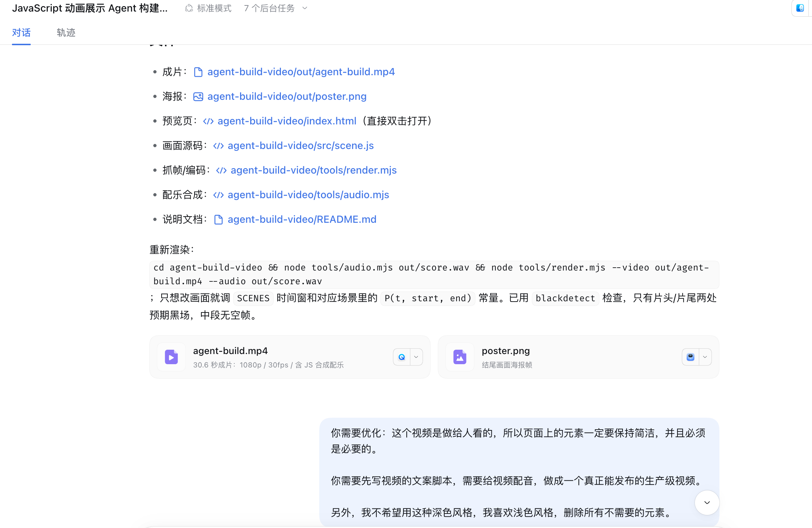Open agent-build-video/src/scene.js link
This screenshot has height=528, width=812.
click(300, 146)
